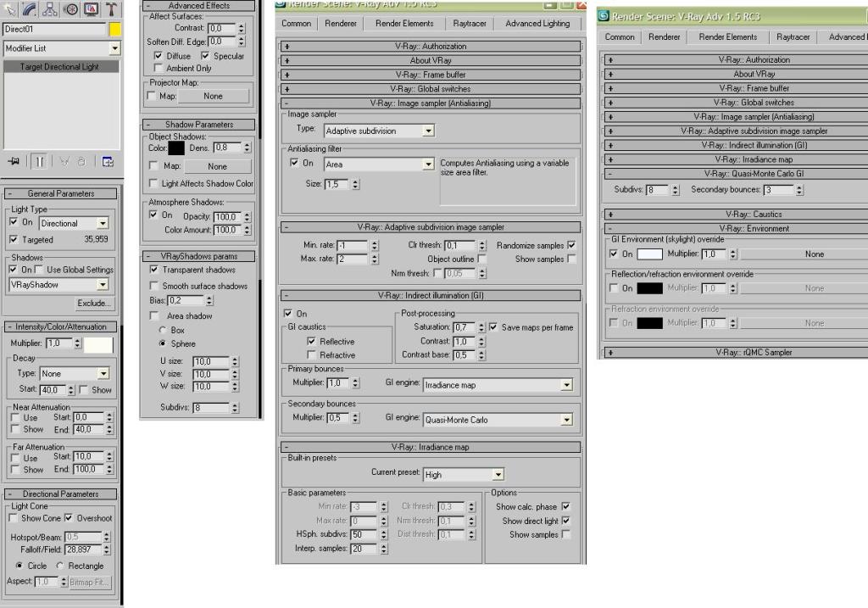Enable the Ambient Only checkbox

pos(159,68)
